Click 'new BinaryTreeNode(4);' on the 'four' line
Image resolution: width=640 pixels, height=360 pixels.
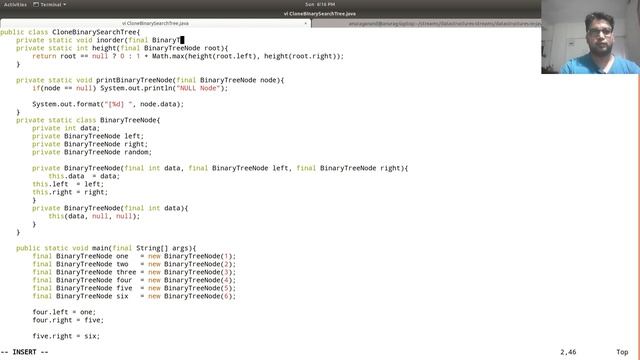click(192, 280)
